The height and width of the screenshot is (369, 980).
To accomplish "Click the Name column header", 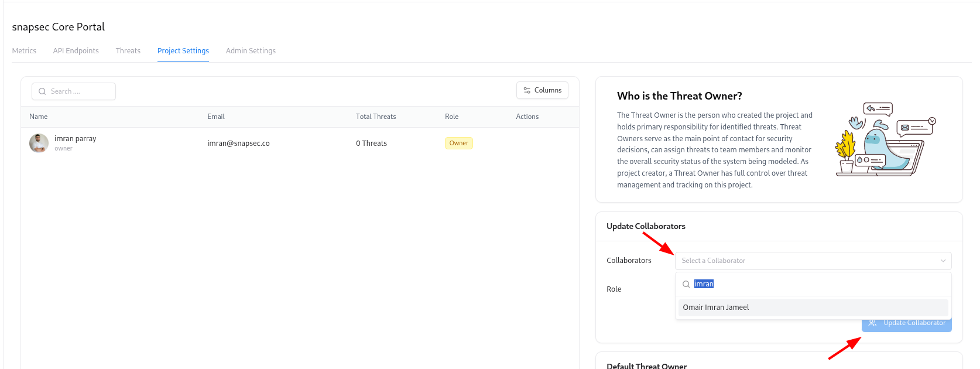I will [x=39, y=117].
